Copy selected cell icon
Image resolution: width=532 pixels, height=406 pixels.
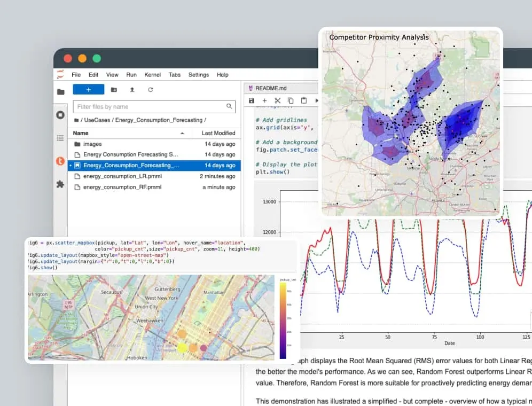pyautogui.click(x=291, y=100)
